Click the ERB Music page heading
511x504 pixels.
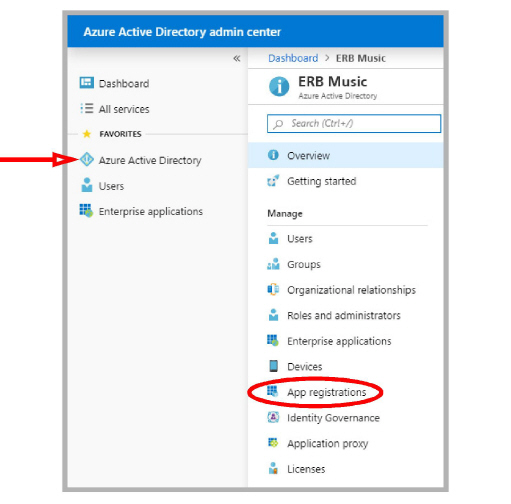tap(333, 82)
